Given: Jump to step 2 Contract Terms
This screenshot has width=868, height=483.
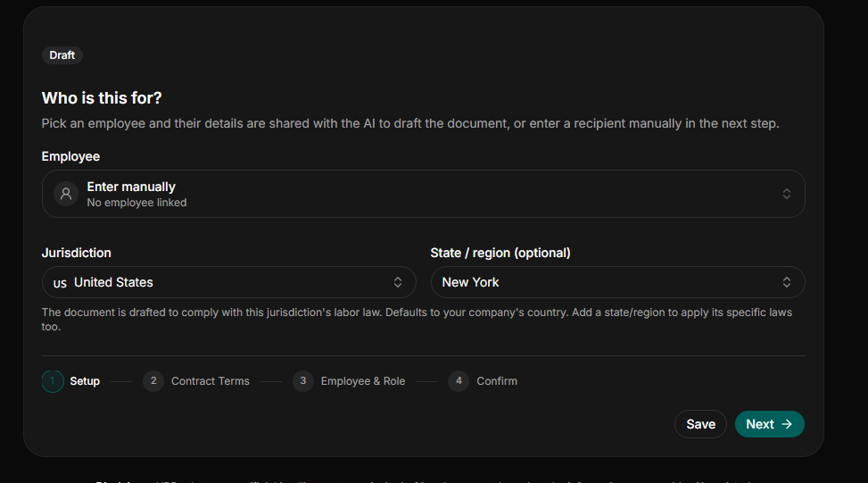Looking at the screenshot, I should [x=196, y=381].
